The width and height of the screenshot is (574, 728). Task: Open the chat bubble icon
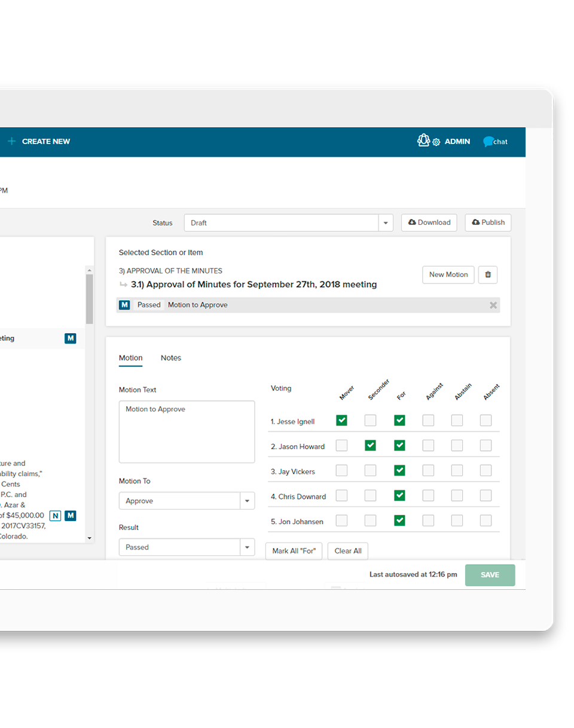(x=488, y=142)
